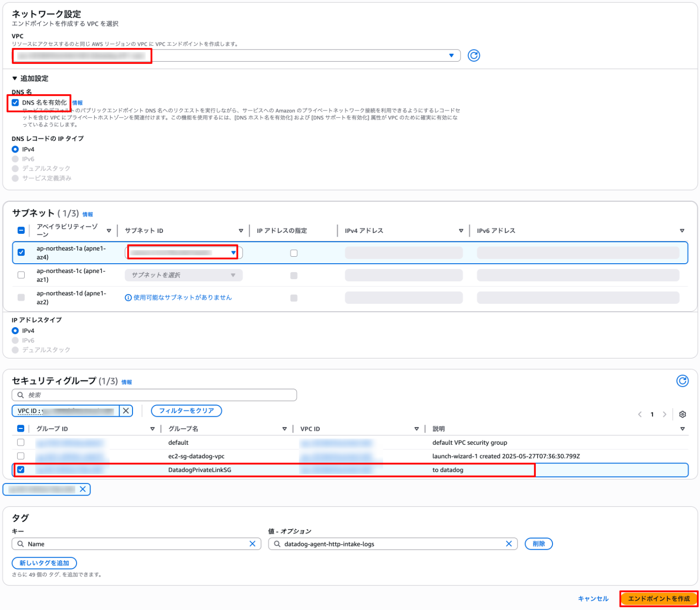Screen dimensions: 700x610
Task: Clear the tag value datadog-agent-http-intake-logs
Action: tap(509, 544)
